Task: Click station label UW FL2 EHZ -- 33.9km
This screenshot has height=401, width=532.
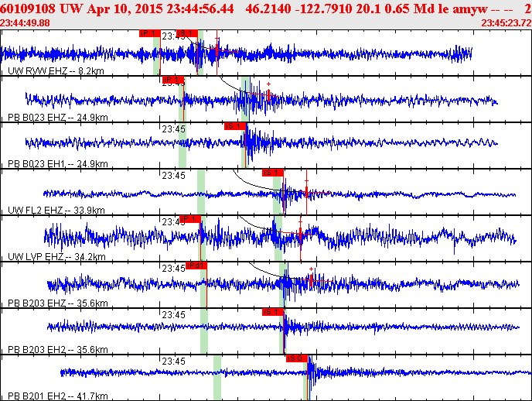Action: (x=56, y=211)
